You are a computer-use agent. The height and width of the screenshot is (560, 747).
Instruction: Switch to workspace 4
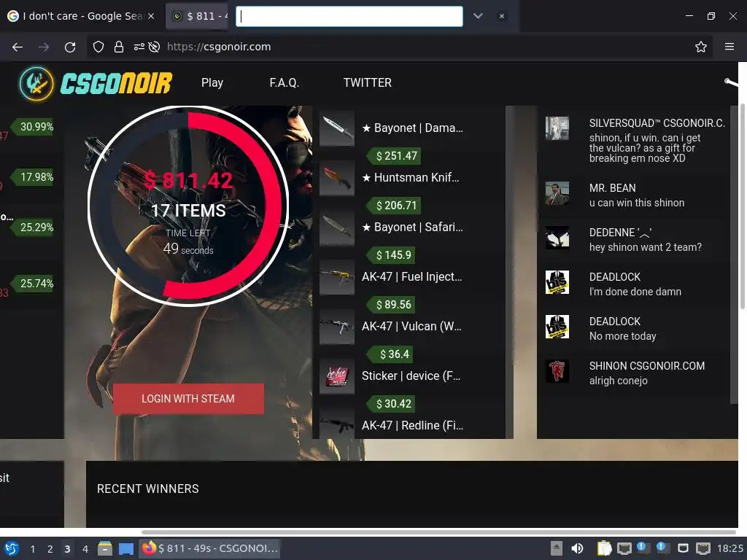click(x=85, y=549)
